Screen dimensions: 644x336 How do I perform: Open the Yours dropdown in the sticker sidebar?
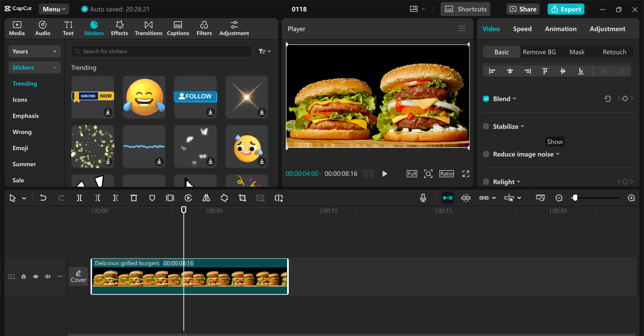tap(34, 51)
